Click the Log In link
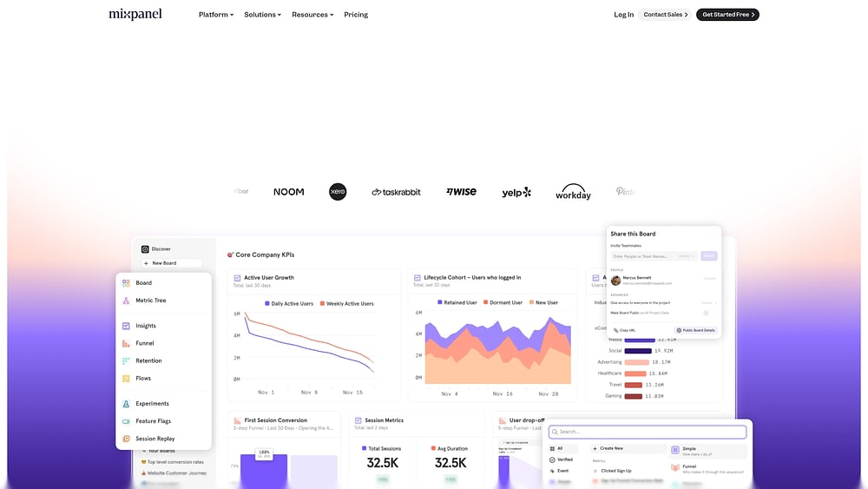This screenshot has height=489, width=868. (x=624, y=15)
